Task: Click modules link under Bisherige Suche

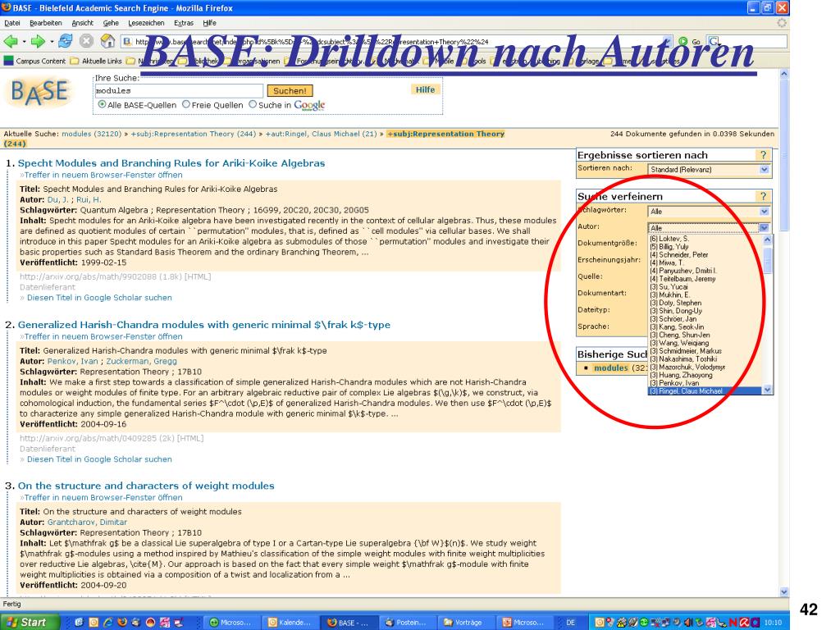Action: point(610,367)
